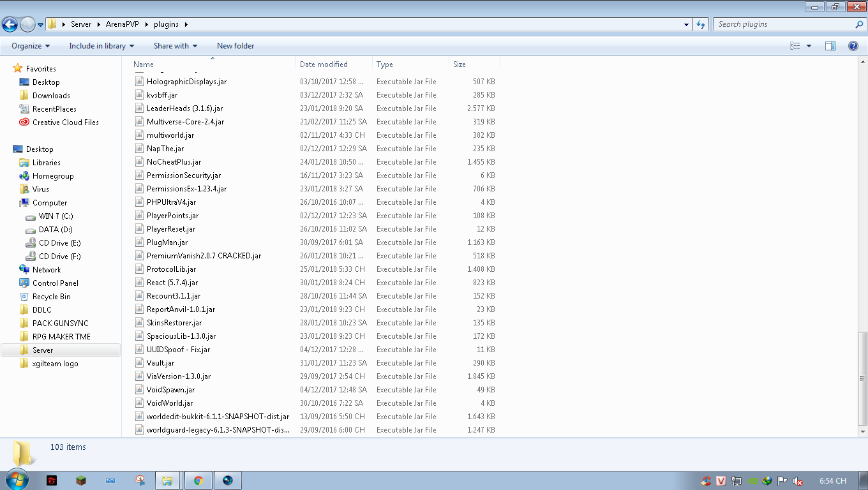Open the On-Screen Keyboard taskbar icon

110,480
